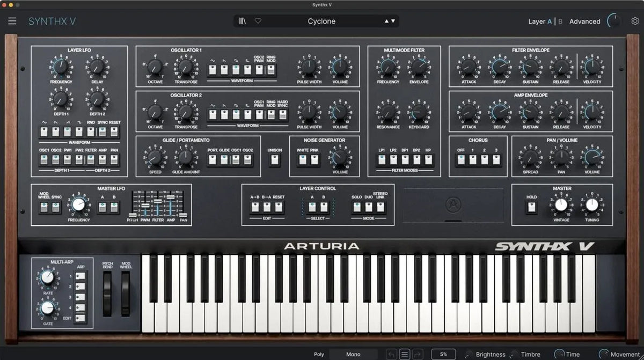The width and height of the screenshot is (644, 360).
Task: Click the heart icon to favorite Cyclone preset
Action: click(x=258, y=20)
